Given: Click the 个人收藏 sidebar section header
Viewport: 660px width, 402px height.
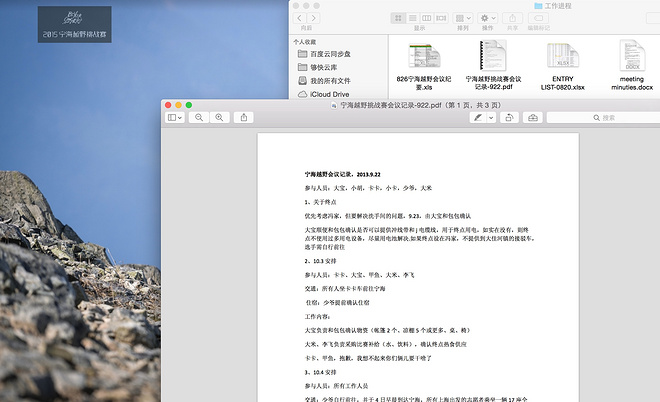Looking at the screenshot, I should point(305,42).
